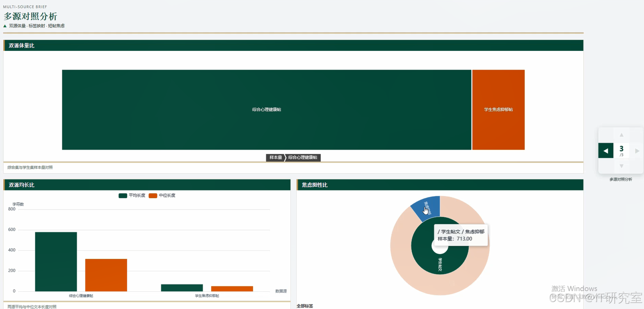Click the 样本量 breadcrumb under the treemap

point(276,158)
